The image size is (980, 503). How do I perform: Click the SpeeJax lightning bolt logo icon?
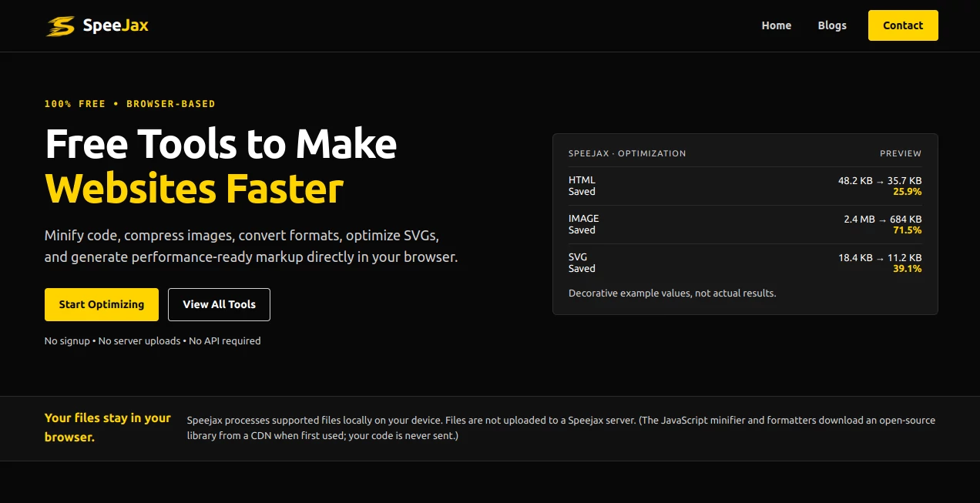[60, 25]
